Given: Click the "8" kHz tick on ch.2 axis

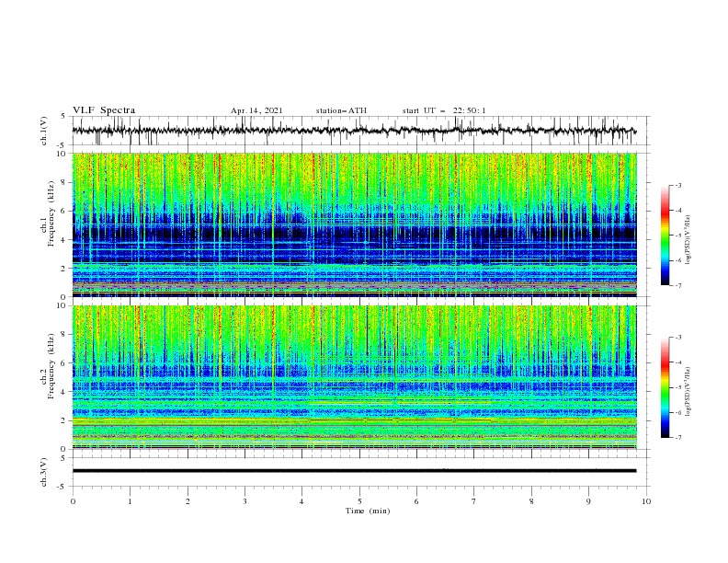Looking at the screenshot, I should pos(65,335).
